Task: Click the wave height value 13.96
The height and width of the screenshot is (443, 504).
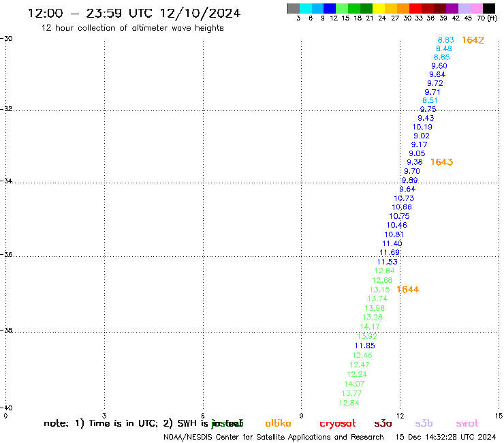Action: pos(375,308)
